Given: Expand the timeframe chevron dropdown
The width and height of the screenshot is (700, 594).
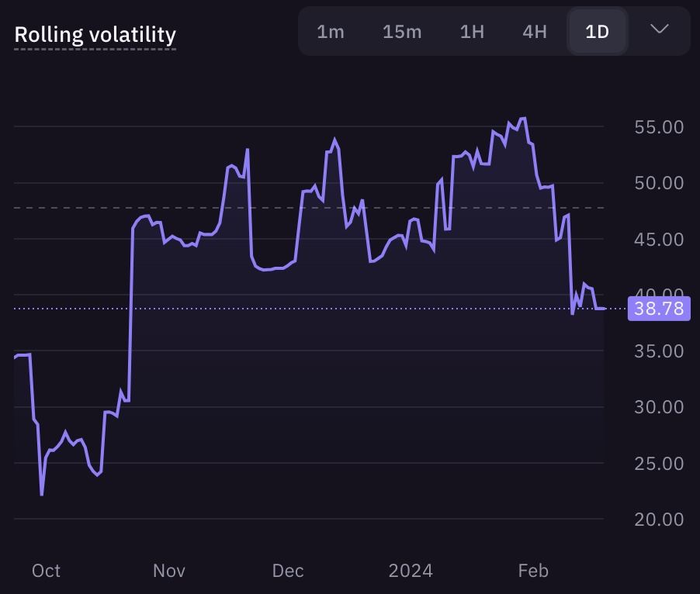Looking at the screenshot, I should click(660, 29).
